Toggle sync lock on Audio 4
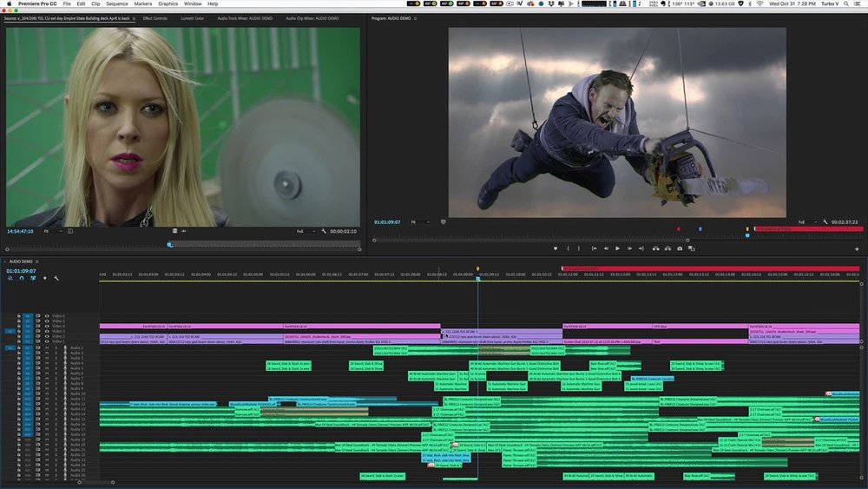The image size is (868, 489). 37,363
